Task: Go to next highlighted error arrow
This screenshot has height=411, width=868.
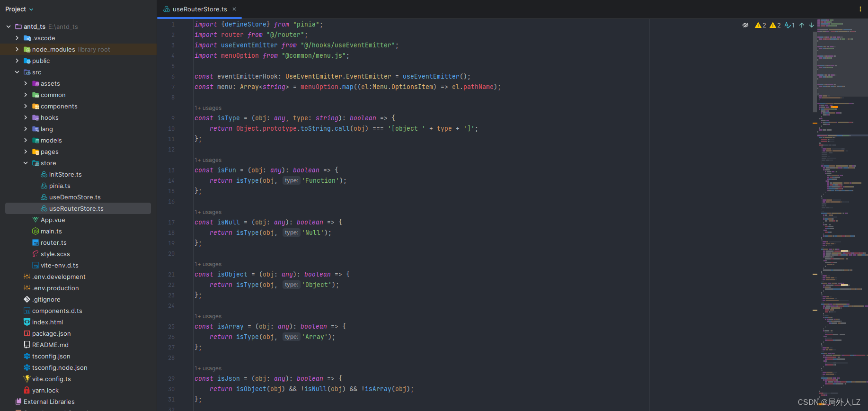Action: [x=812, y=25]
